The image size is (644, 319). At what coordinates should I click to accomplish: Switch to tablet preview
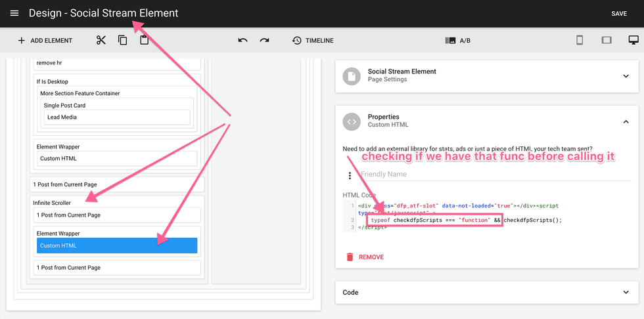click(x=606, y=40)
